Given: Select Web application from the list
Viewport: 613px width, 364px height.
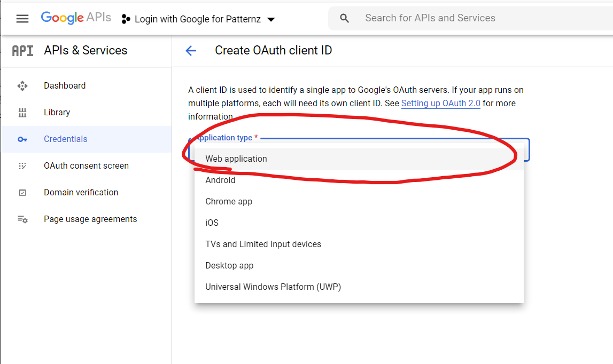Looking at the screenshot, I should pyautogui.click(x=236, y=159).
